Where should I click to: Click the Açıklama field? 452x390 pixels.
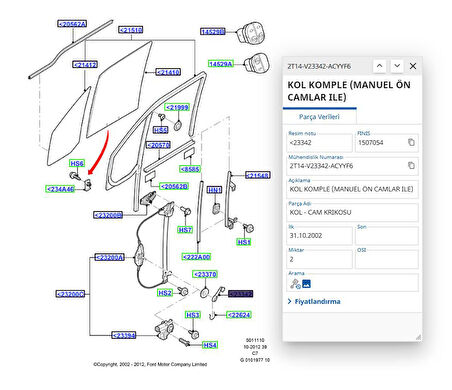[352, 189]
